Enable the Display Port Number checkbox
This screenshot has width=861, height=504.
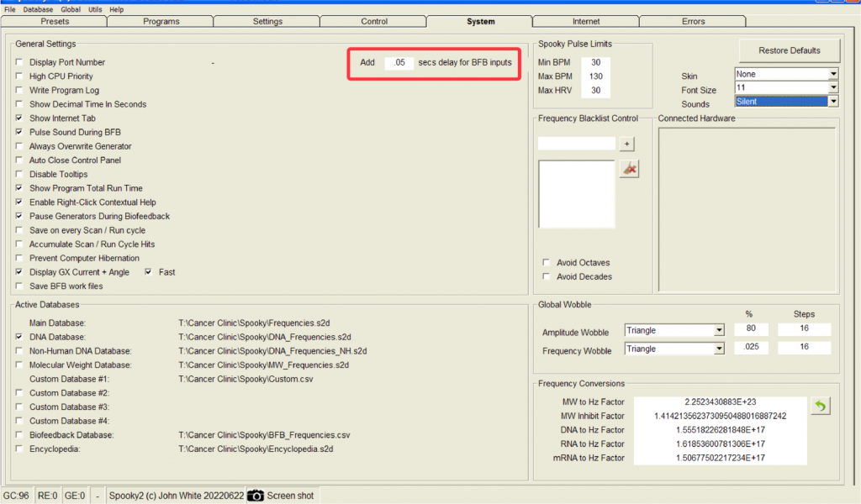pyautogui.click(x=19, y=62)
